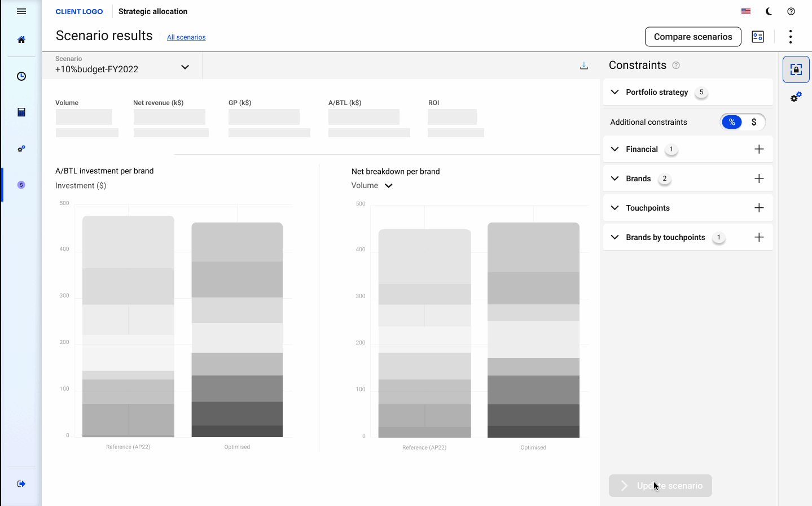The height and width of the screenshot is (506, 812).
Task: Change language using the US flag icon
Action: point(746,11)
